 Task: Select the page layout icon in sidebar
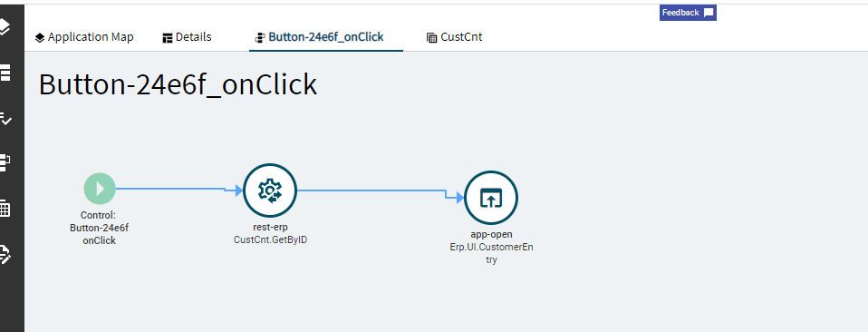(5, 73)
